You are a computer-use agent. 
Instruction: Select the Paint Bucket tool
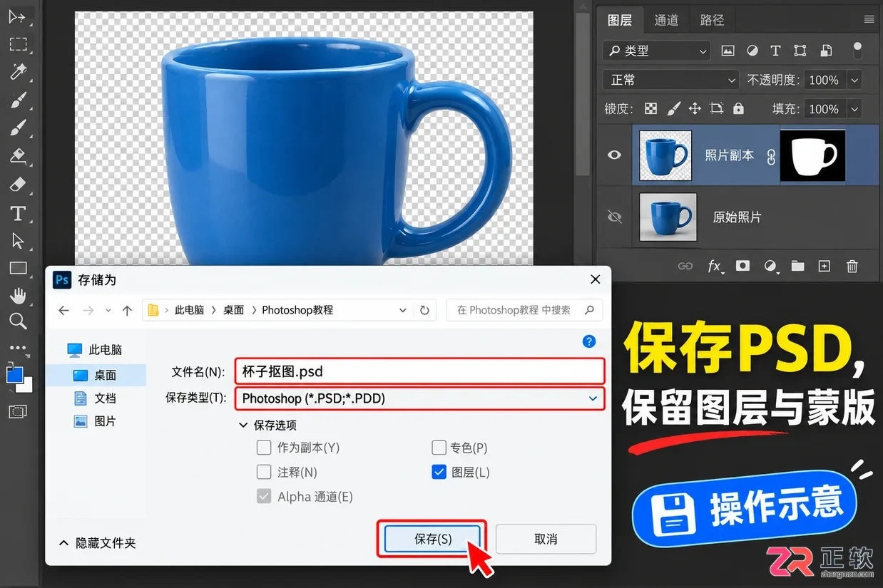pos(18,155)
